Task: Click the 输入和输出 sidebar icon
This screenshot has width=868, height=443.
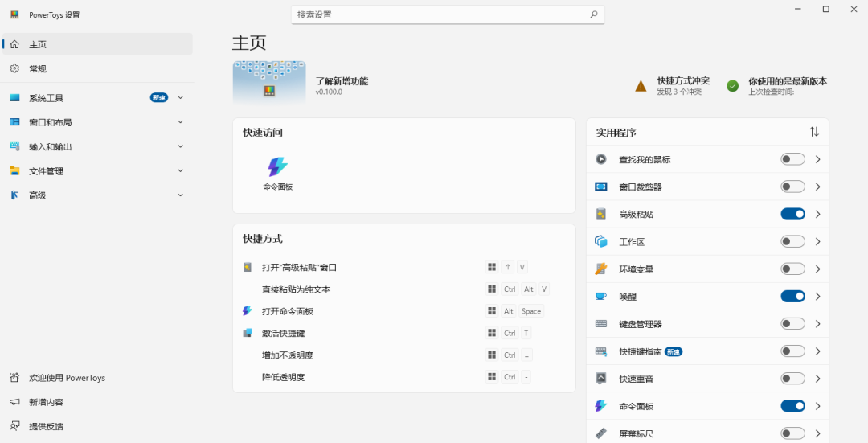Action: point(15,146)
